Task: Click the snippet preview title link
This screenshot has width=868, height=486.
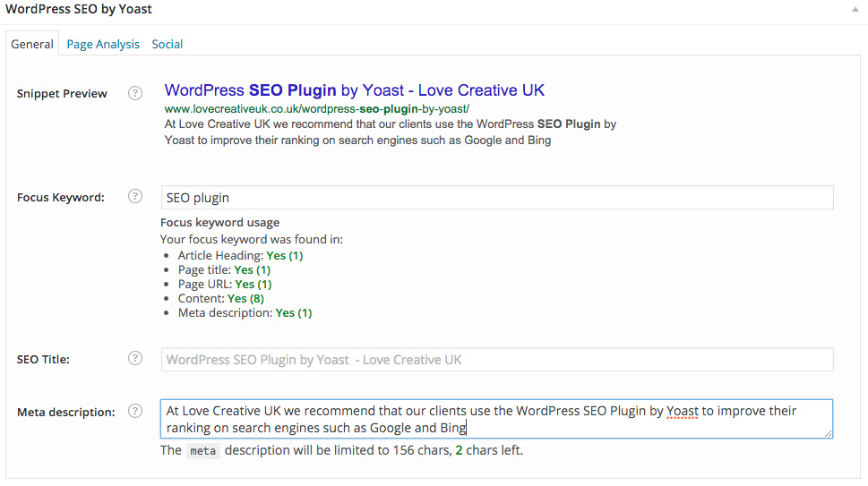Action: pos(355,90)
